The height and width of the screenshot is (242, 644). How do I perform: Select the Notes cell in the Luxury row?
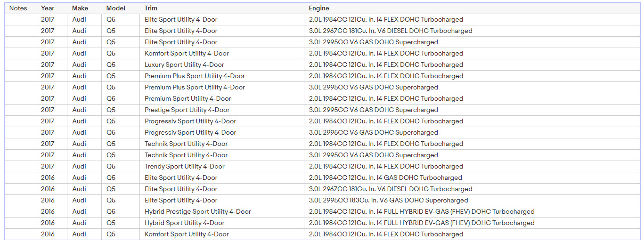(x=20, y=65)
